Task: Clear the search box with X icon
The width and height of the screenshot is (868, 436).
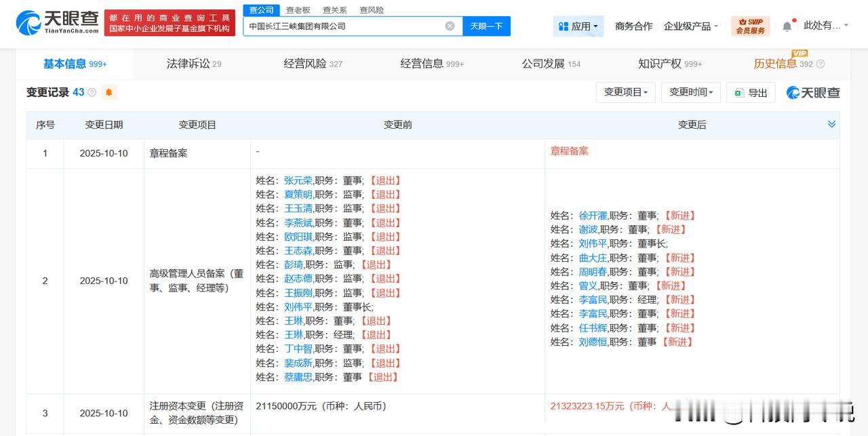Action: [x=450, y=26]
